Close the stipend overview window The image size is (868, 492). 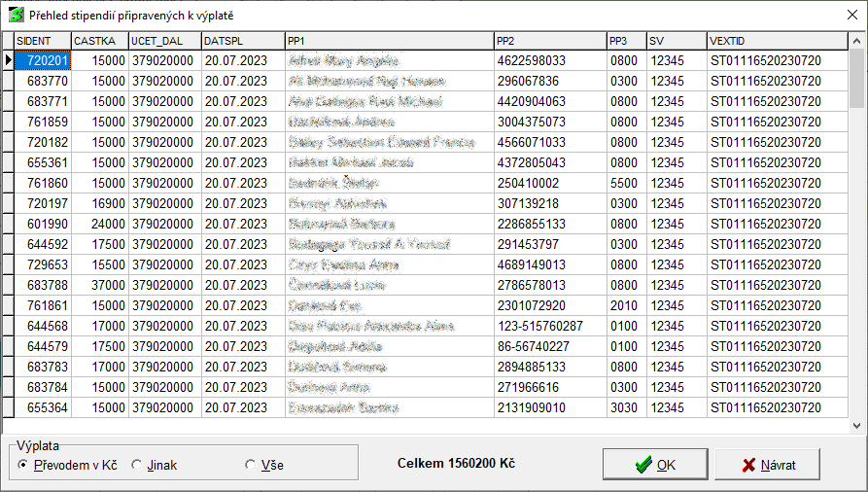846,16
